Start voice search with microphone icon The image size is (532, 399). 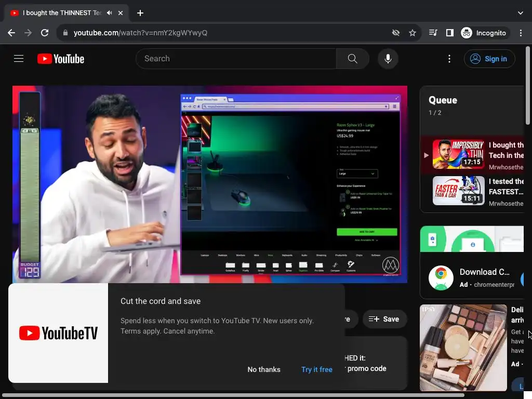click(388, 59)
